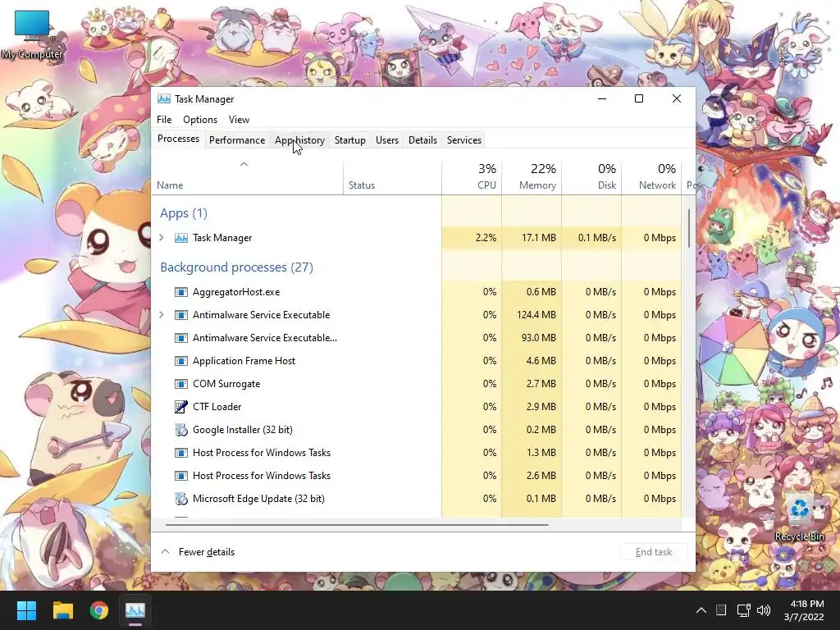Viewport: 840px width, 630px height.
Task: Select the Application Frame Host row
Action: point(417,361)
